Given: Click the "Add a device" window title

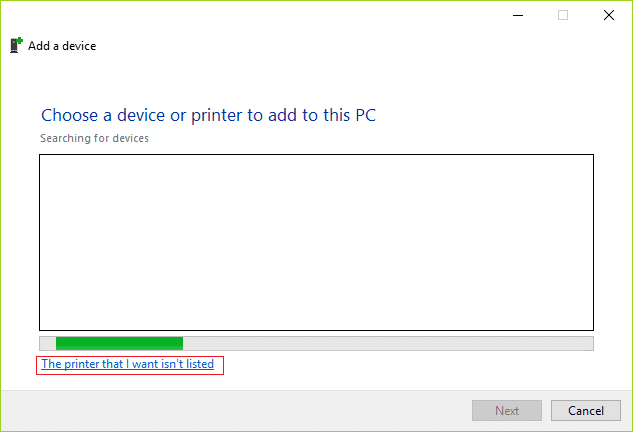Looking at the screenshot, I should click(62, 46).
